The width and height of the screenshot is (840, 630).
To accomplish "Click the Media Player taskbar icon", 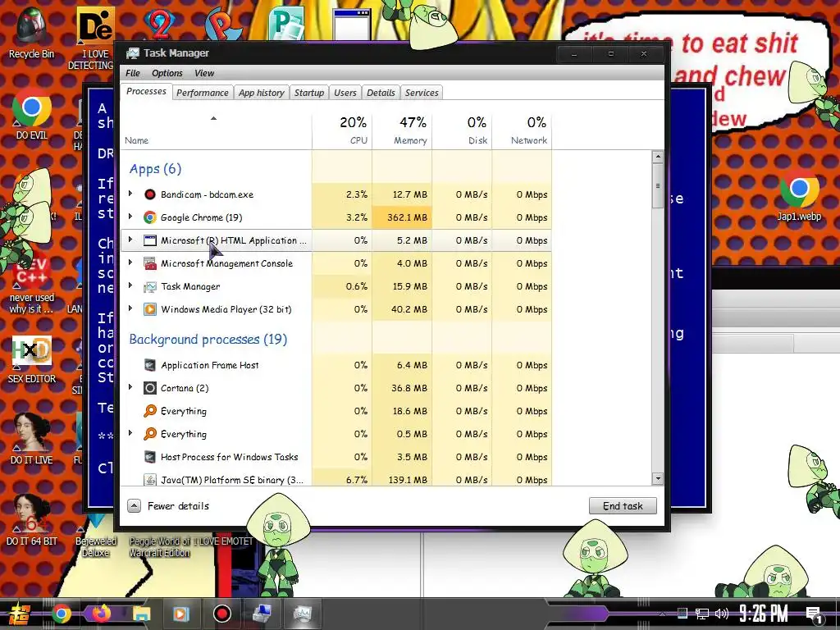I will [181, 614].
